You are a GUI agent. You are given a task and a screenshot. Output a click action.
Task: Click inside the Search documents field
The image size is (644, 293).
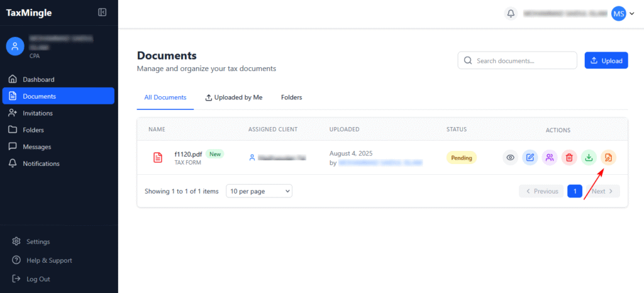point(522,60)
